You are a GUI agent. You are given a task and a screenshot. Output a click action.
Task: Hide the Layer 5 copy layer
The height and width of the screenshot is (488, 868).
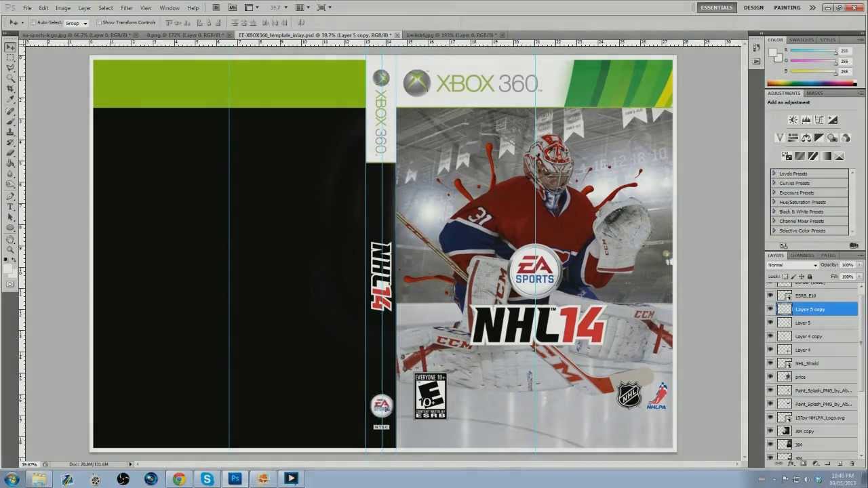[x=770, y=309]
